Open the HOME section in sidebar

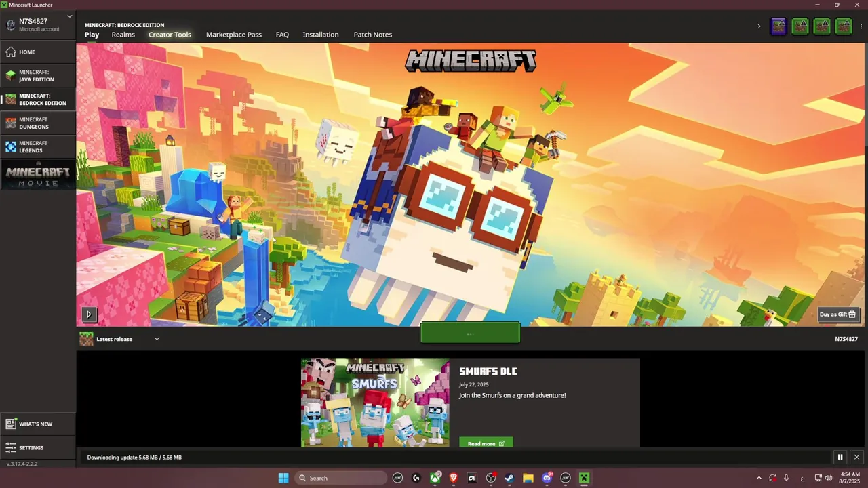38,52
